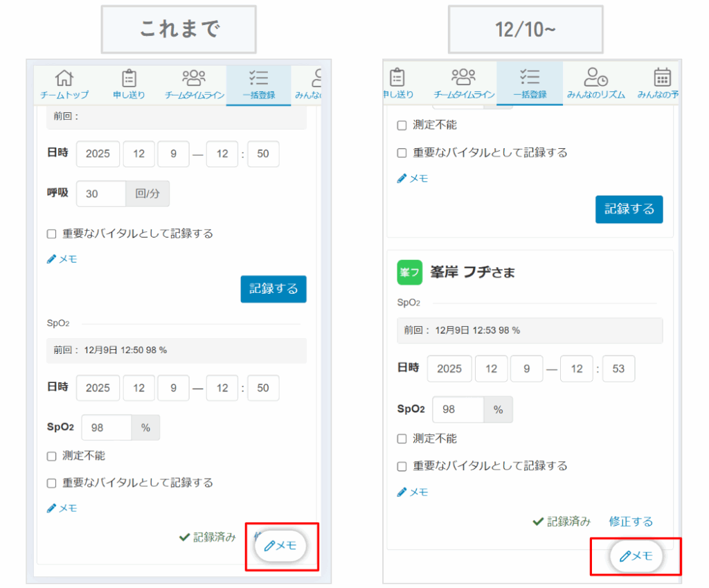Open the みんなのリズム person-clock icon

(595, 77)
